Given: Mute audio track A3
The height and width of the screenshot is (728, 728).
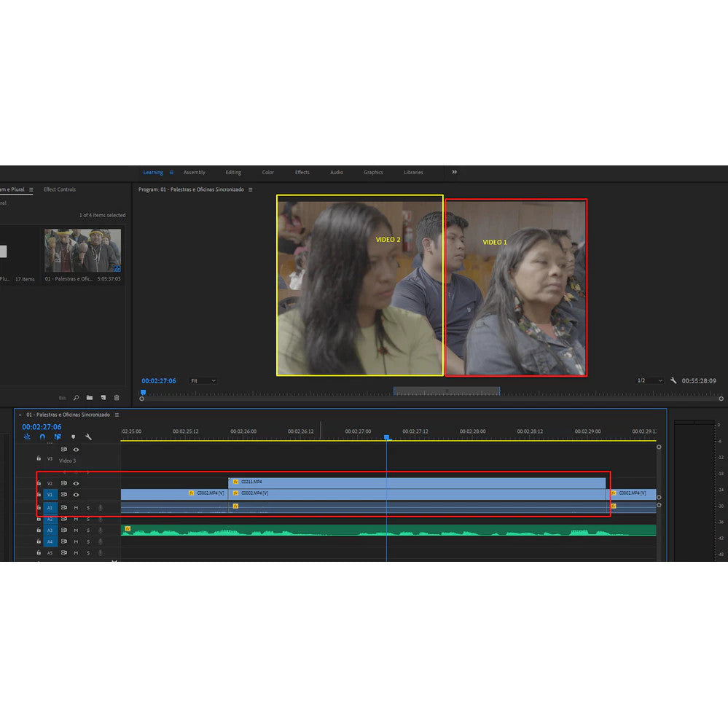Looking at the screenshot, I should [76, 530].
